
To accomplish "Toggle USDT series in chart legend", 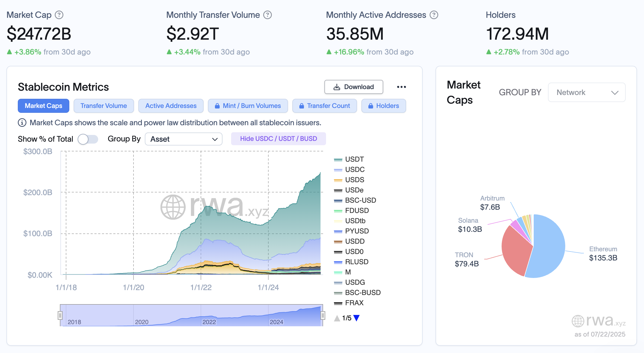I will point(354,159).
